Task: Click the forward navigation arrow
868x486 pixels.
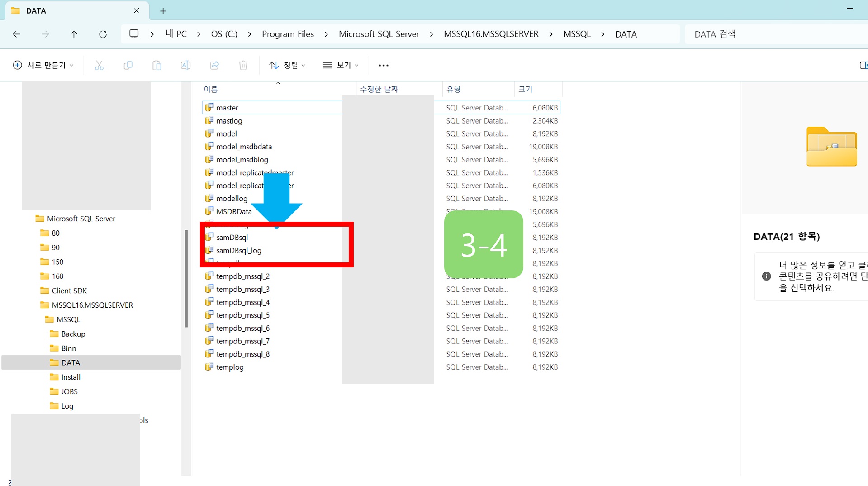Action: tap(45, 34)
